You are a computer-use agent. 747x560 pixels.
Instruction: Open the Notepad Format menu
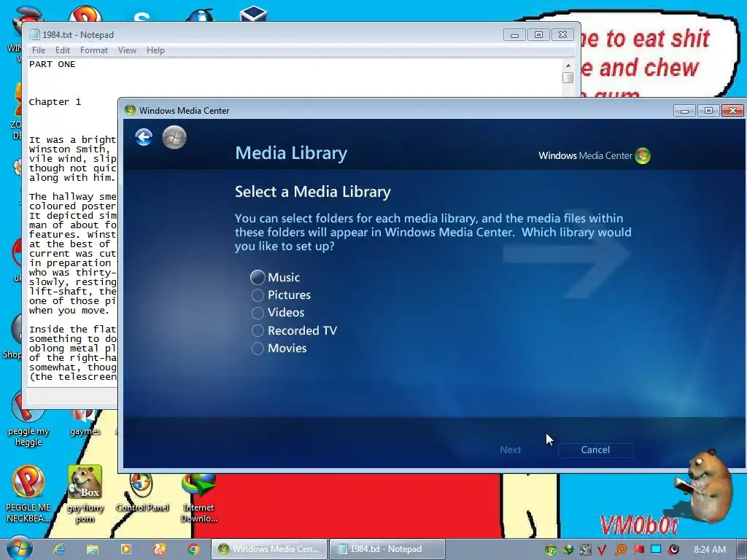pos(94,50)
